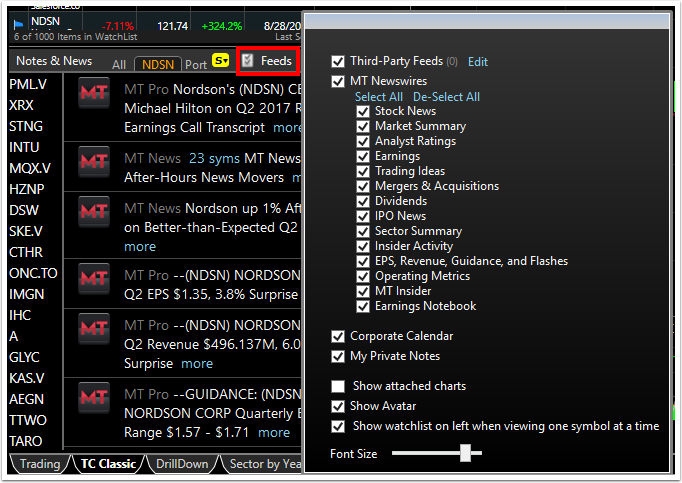Select DSW in the watchlist

click(24, 210)
